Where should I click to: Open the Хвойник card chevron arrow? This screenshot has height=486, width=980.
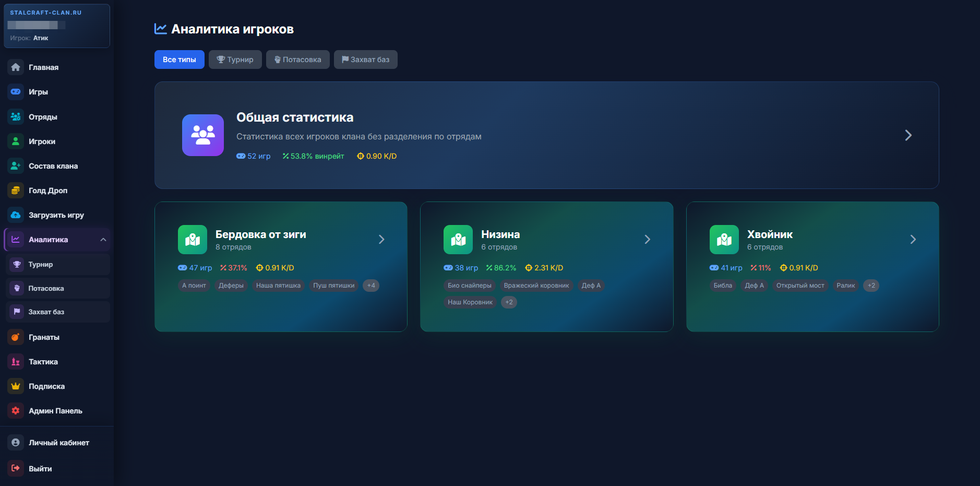pyautogui.click(x=913, y=240)
